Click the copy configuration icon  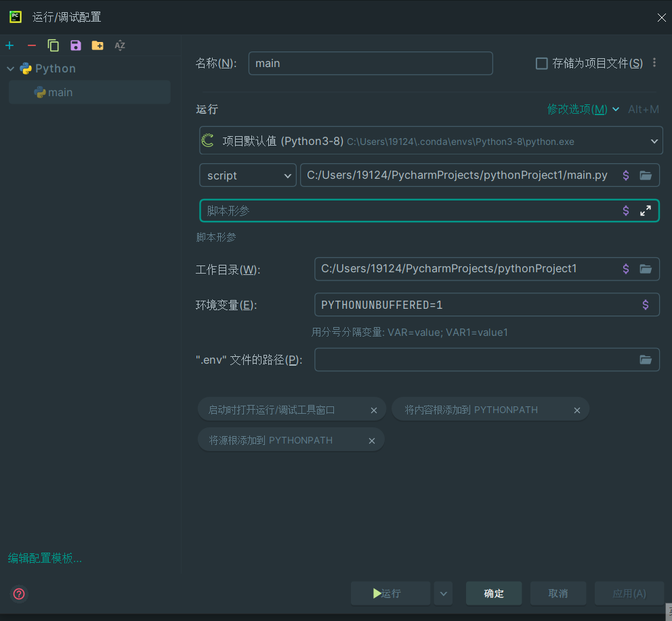click(x=54, y=45)
